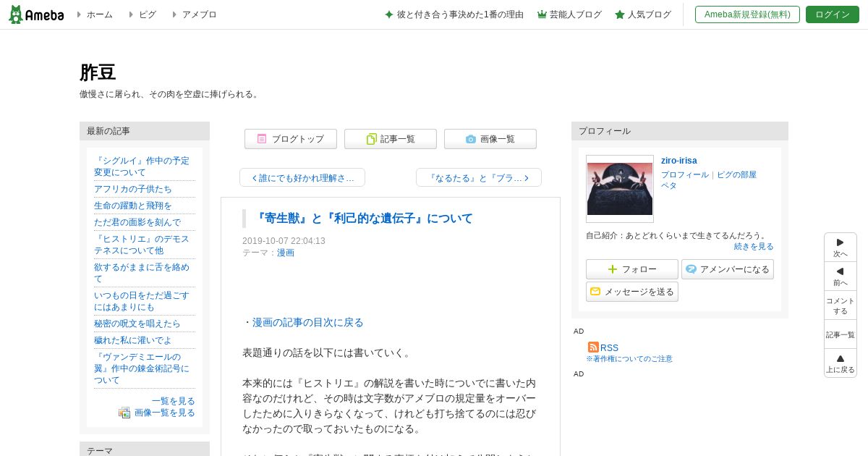Click Ameba新規登録(無料) button

pos(747,14)
